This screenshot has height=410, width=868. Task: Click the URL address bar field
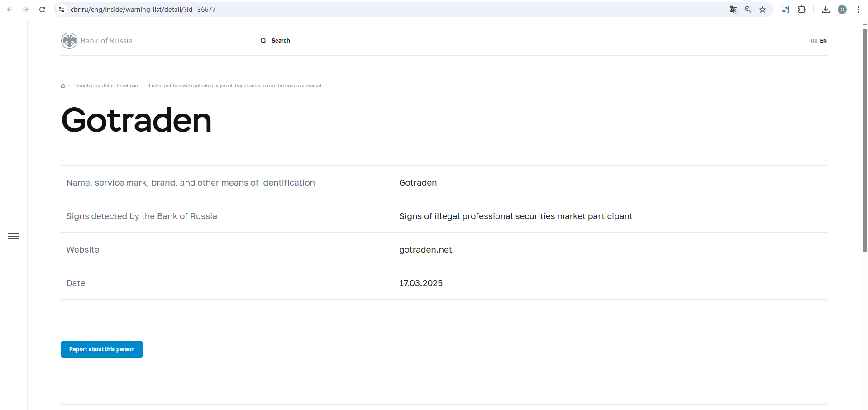click(x=362, y=10)
